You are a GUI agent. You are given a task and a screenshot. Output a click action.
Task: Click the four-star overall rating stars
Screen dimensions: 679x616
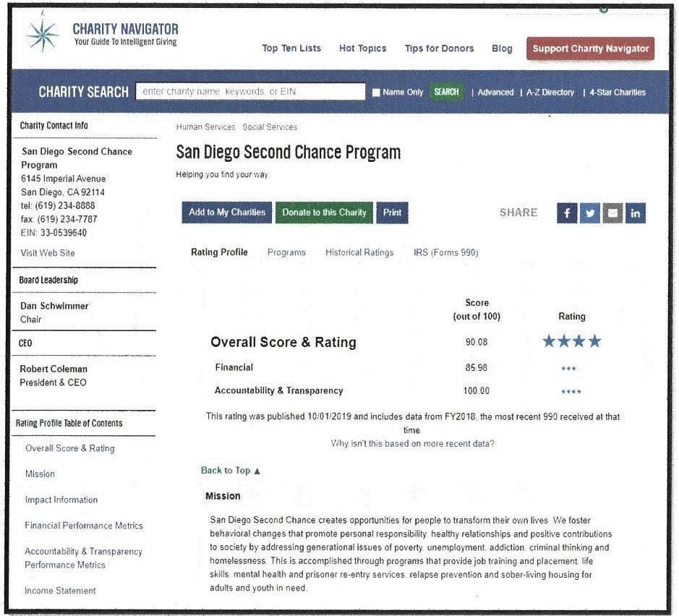pos(571,341)
